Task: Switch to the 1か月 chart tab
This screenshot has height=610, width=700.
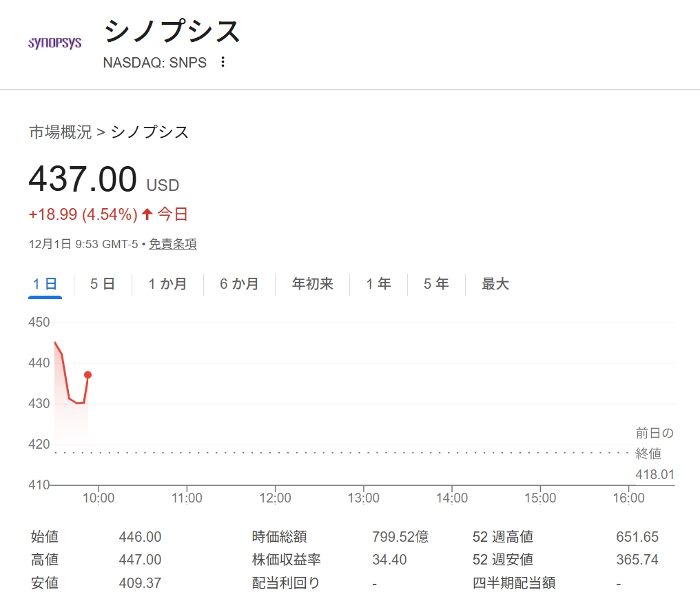Action: click(167, 283)
